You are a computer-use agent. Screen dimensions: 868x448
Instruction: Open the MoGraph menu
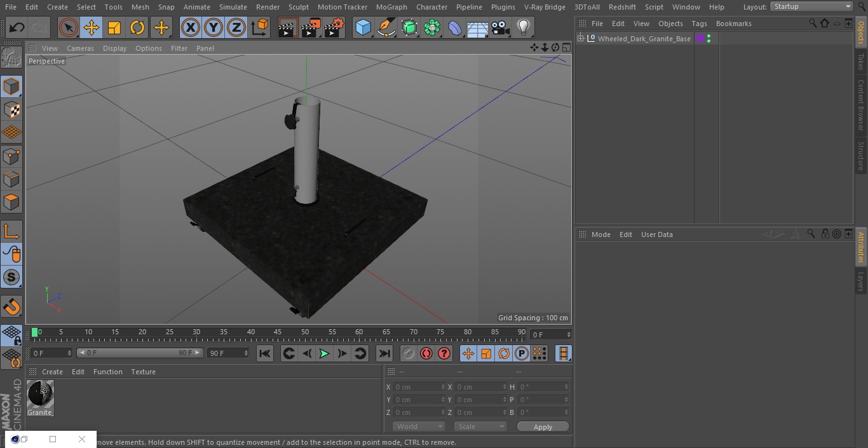click(391, 7)
